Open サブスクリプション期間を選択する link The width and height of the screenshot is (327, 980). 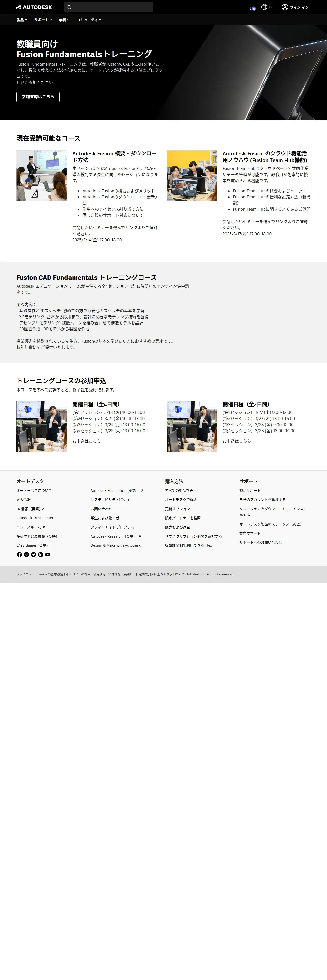193,536
